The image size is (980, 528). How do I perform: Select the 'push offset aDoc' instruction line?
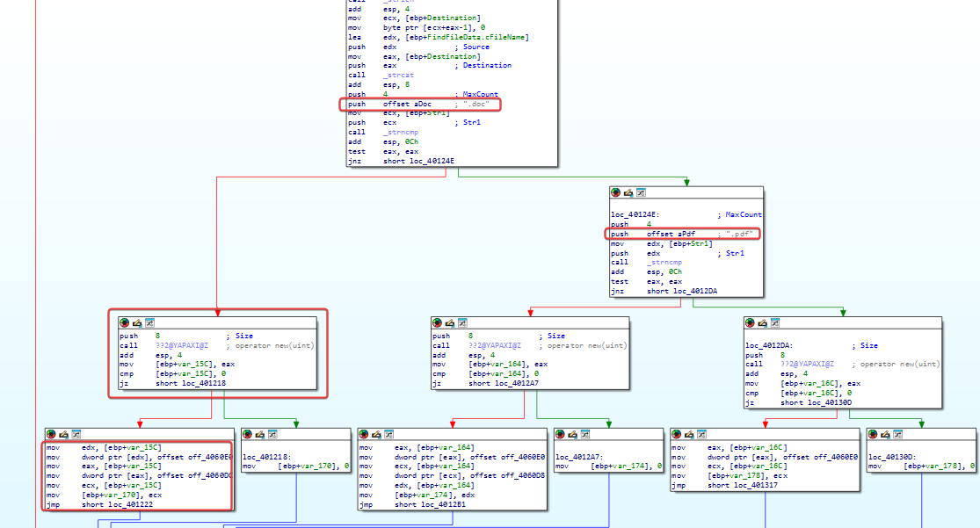pyautogui.click(x=418, y=105)
